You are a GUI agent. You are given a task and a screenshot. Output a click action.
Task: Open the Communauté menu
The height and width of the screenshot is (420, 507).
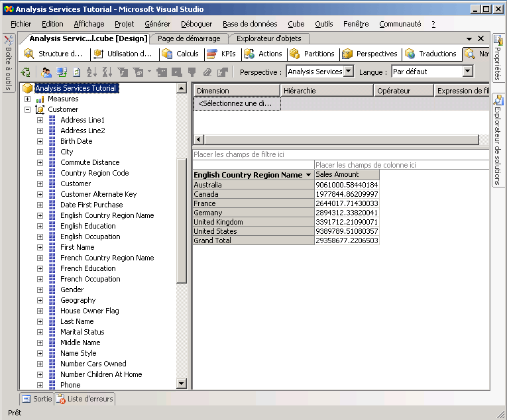(400, 24)
